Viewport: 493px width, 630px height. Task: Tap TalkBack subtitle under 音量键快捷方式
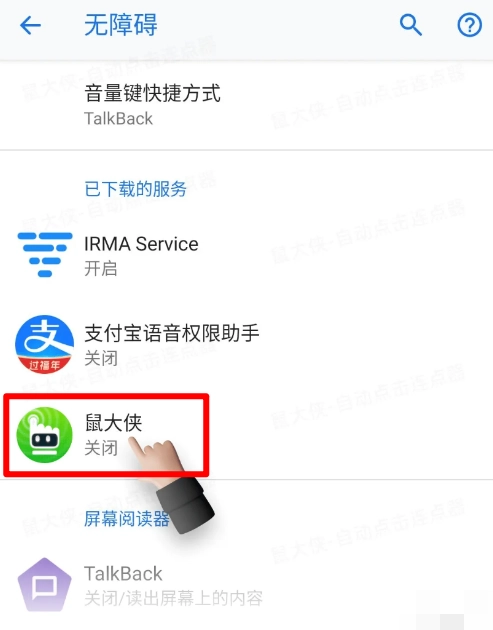point(119,119)
